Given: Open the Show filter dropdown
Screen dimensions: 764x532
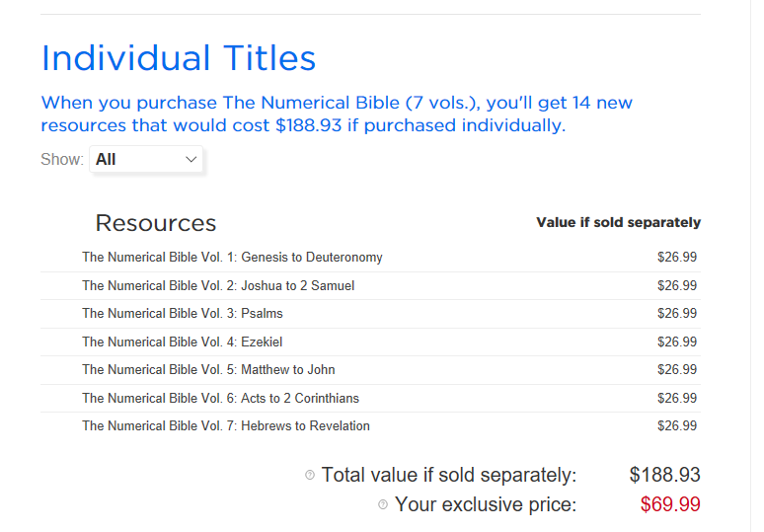Looking at the screenshot, I should click(x=146, y=159).
